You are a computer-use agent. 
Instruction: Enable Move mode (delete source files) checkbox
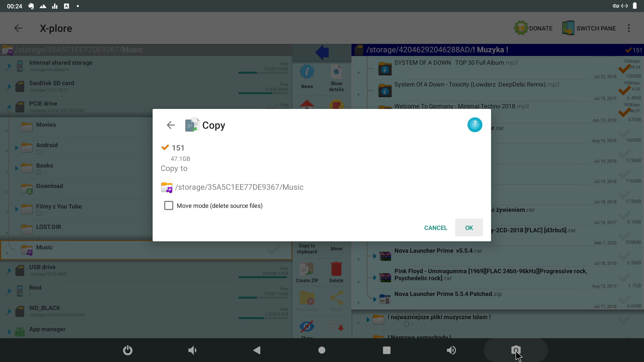click(169, 205)
